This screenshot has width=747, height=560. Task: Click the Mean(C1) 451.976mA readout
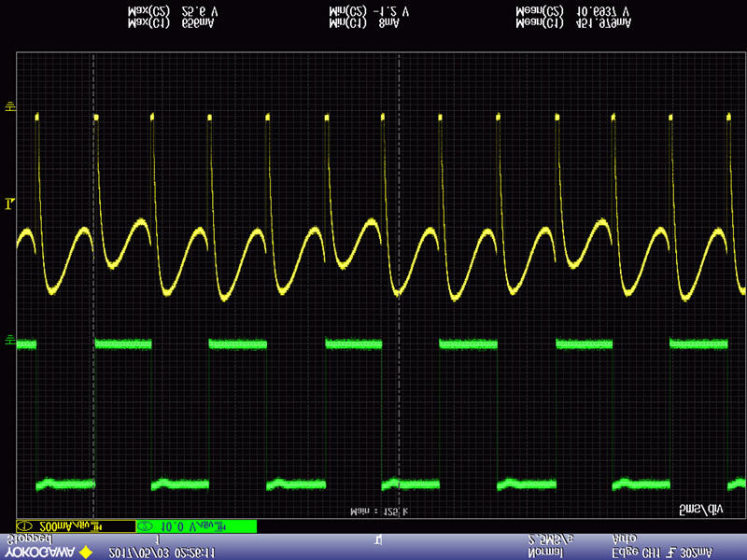(x=573, y=23)
